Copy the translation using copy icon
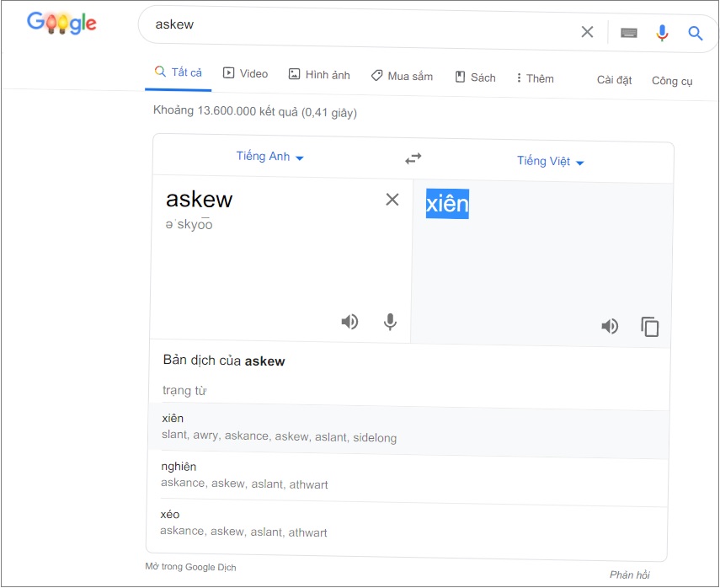 click(649, 327)
